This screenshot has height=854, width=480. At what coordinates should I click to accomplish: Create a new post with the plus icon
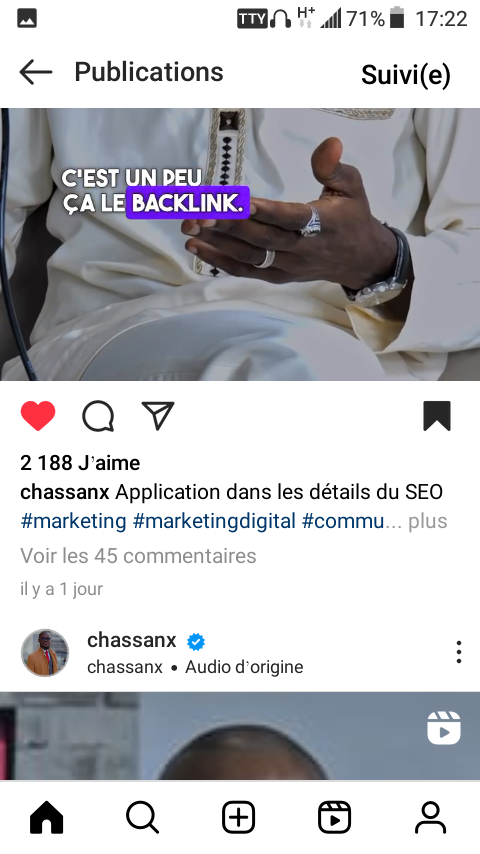239,818
